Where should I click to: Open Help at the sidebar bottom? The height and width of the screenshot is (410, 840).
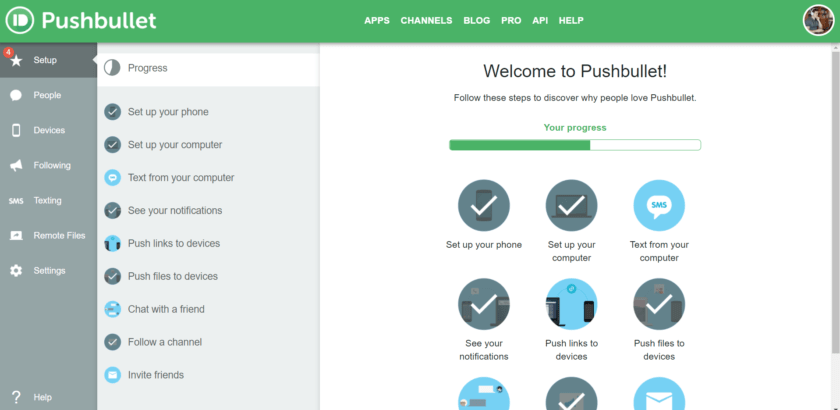pos(42,397)
